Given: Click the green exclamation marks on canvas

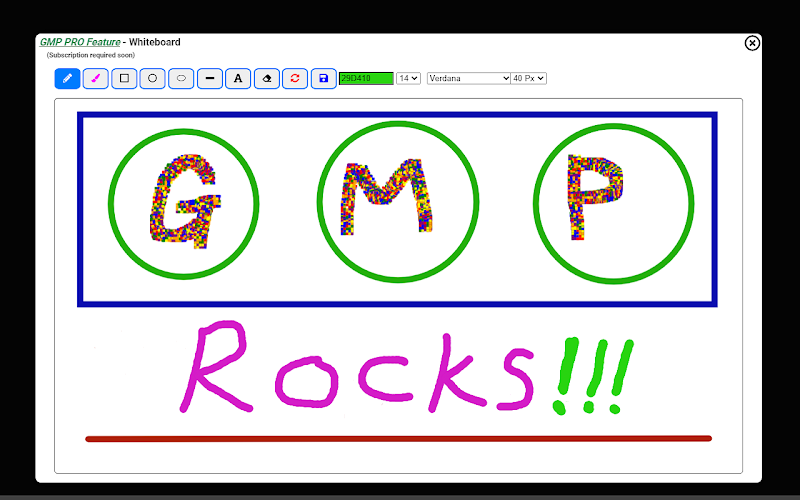Looking at the screenshot, I should 593,375.
